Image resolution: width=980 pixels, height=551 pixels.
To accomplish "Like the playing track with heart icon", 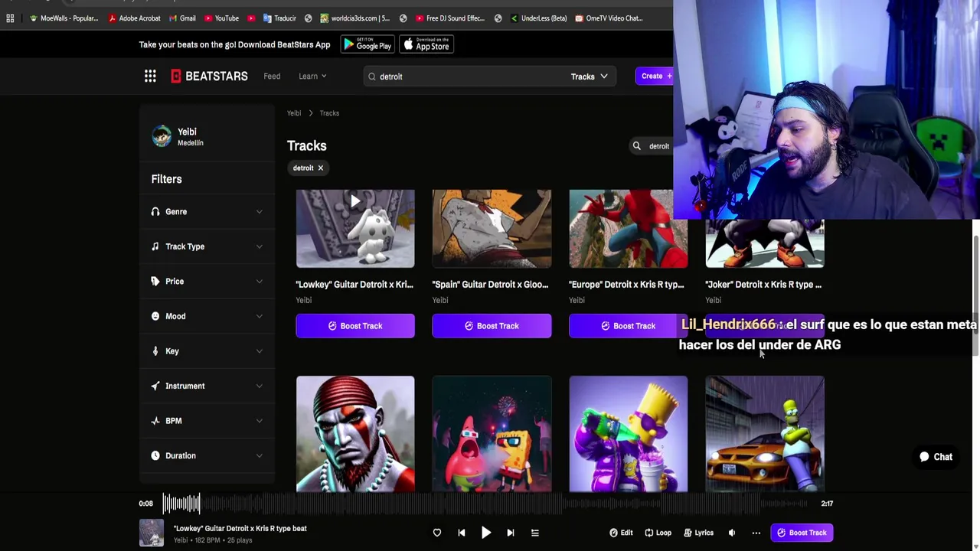I will [437, 533].
